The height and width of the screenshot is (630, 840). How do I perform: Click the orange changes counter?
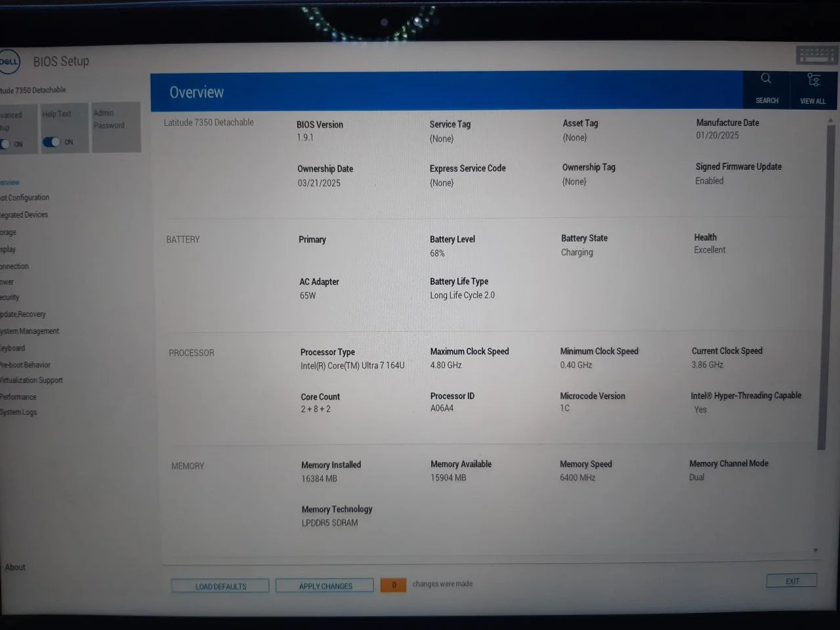pyautogui.click(x=394, y=585)
